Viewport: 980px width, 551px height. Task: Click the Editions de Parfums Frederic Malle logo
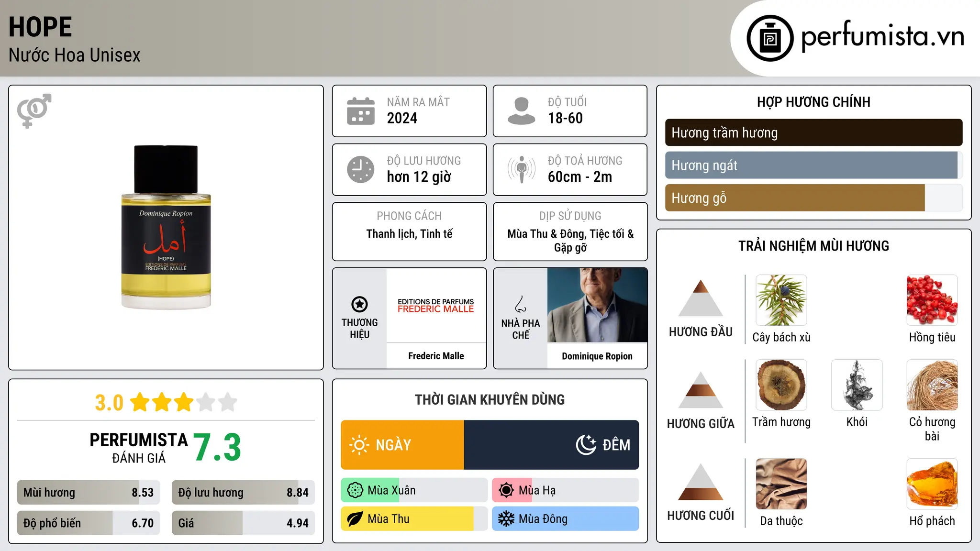point(436,306)
